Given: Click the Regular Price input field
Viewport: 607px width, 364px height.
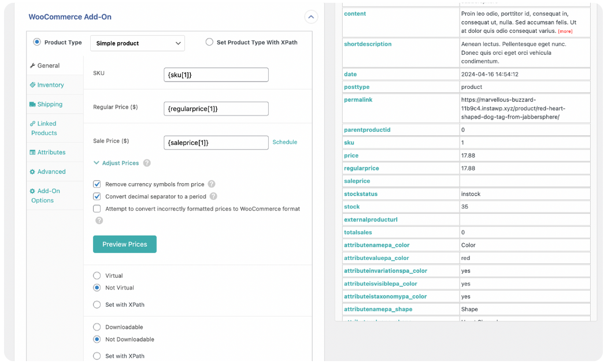Looking at the screenshot, I should coord(216,109).
